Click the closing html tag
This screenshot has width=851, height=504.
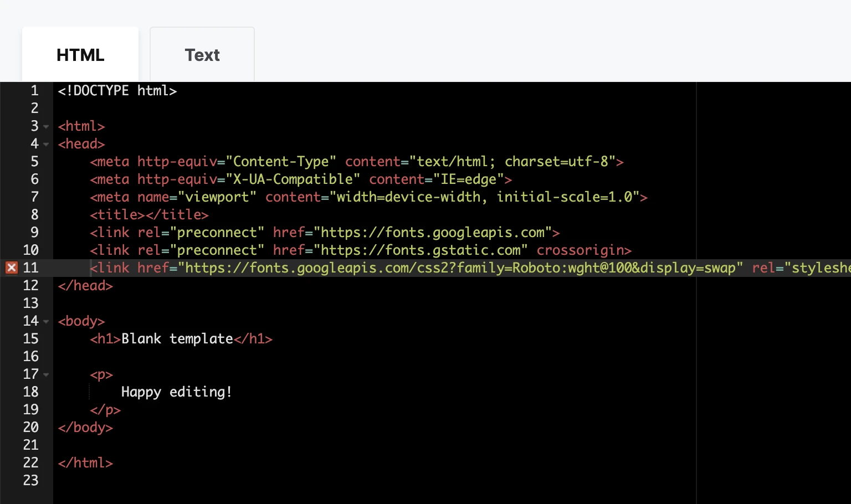pyautogui.click(x=85, y=463)
